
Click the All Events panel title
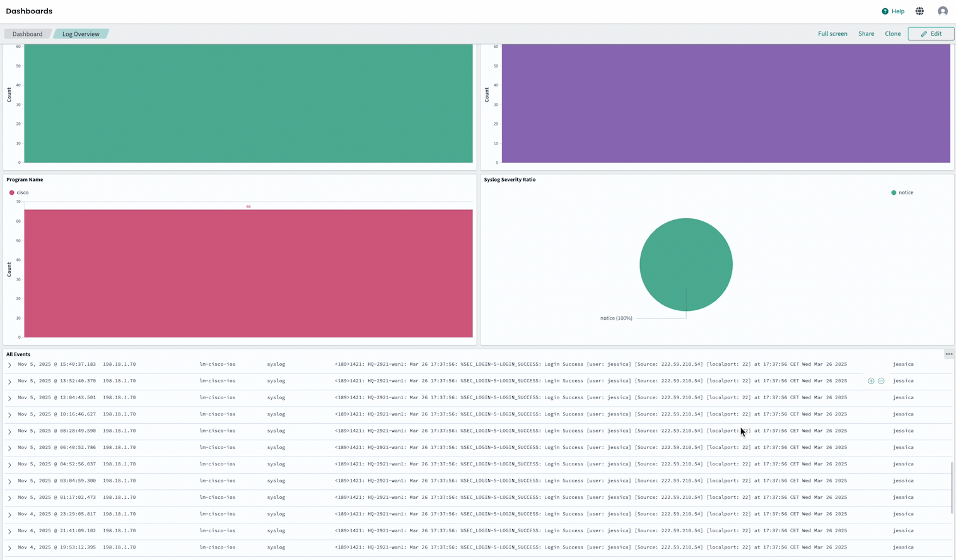(18, 354)
